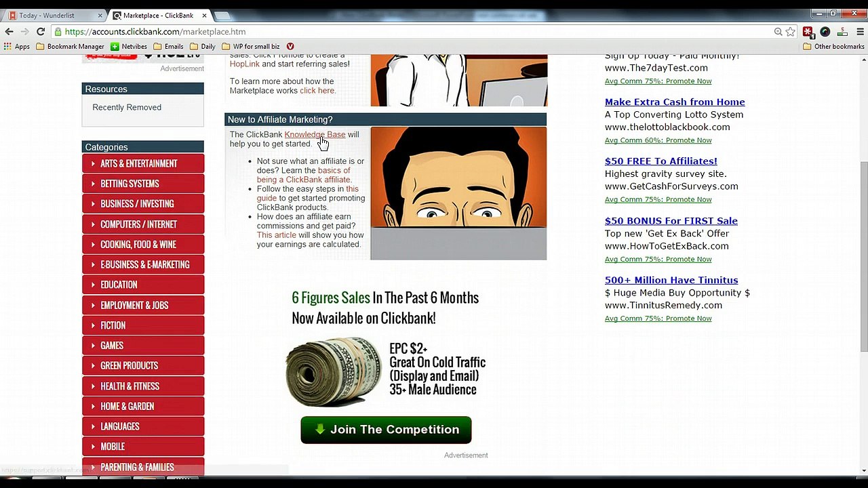
Task: Open the Apps shortcut in the bookmarks bar
Action: tap(17, 47)
